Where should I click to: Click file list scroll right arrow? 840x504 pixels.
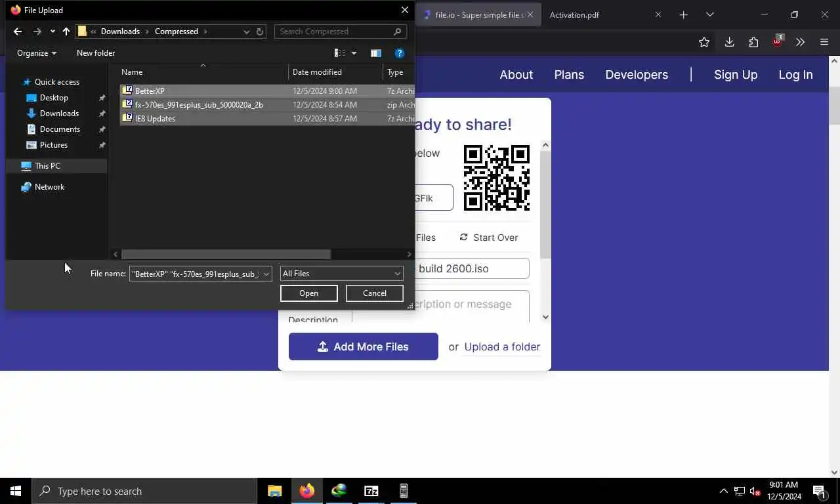click(x=409, y=255)
